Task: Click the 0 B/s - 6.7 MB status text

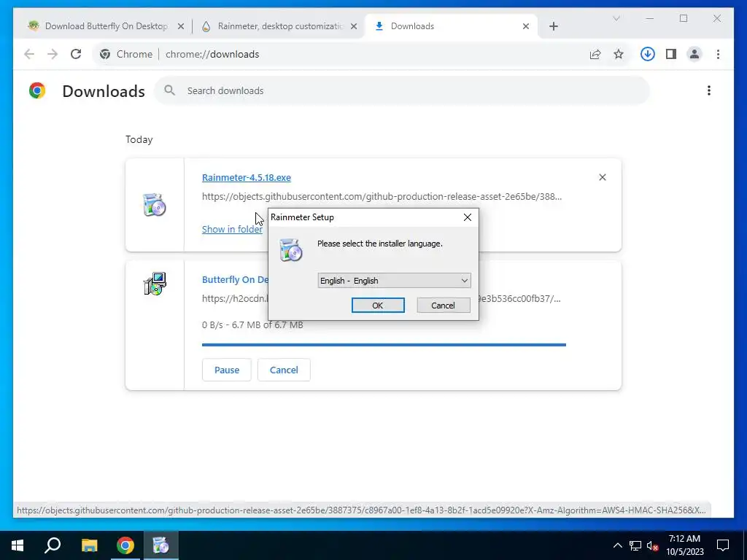Action: (252, 324)
